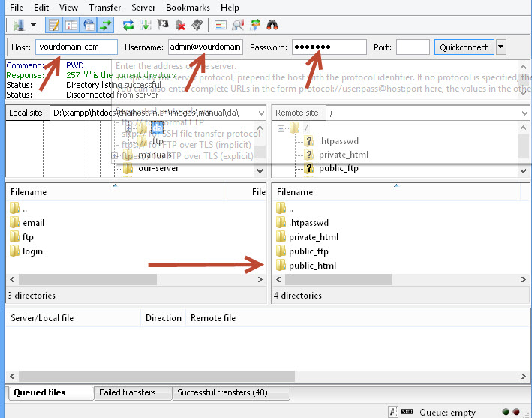Switch to the Failed transfers tab
This screenshot has height=418, width=532.
133,393
